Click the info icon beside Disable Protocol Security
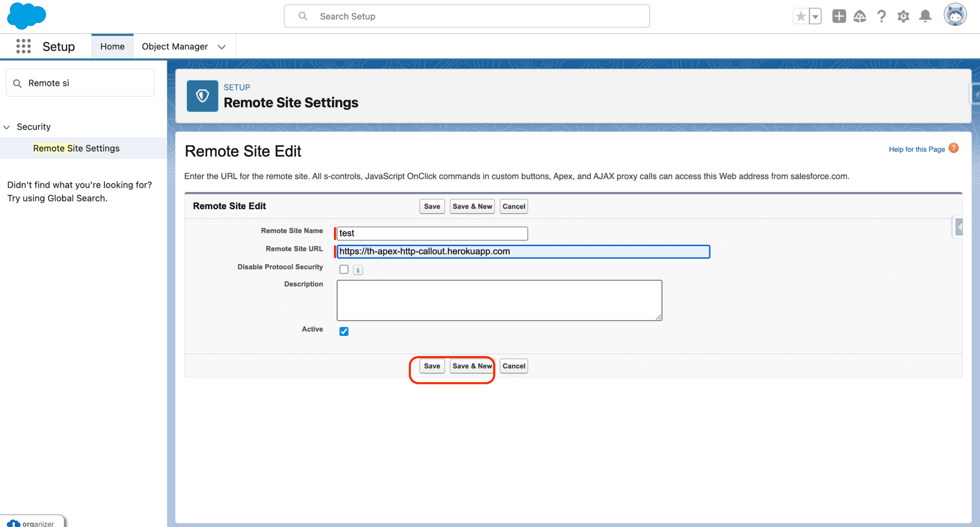This screenshot has width=980, height=527. (357, 269)
